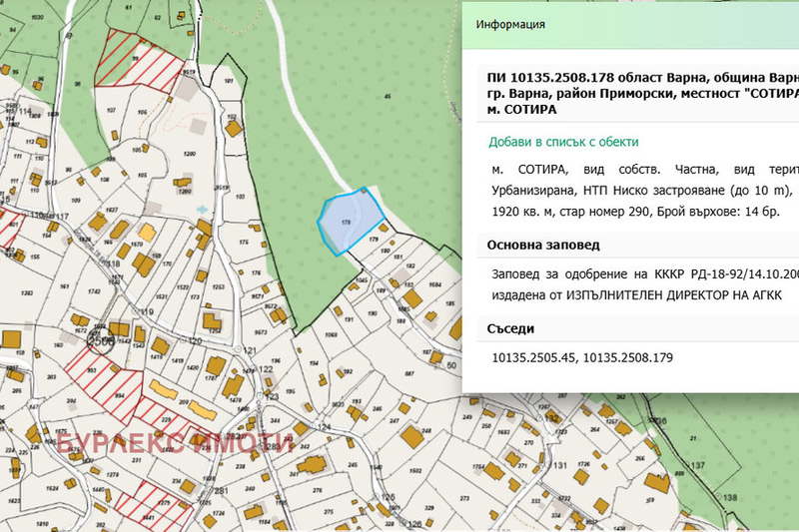This screenshot has width=799, height=532.
Task: Select parcel labeled 103
Action: [x=241, y=196]
